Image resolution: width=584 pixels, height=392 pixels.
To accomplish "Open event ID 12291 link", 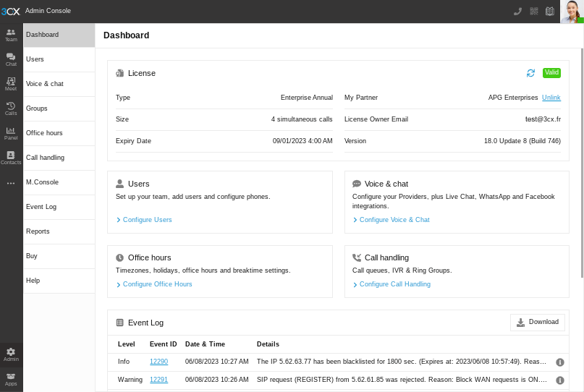I will click(x=158, y=379).
